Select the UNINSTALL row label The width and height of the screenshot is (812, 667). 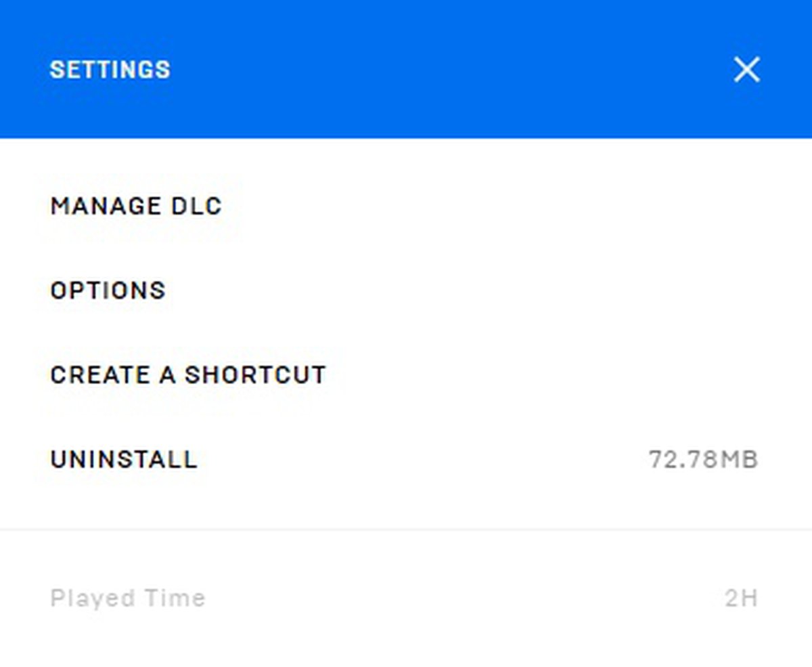click(x=124, y=460)
